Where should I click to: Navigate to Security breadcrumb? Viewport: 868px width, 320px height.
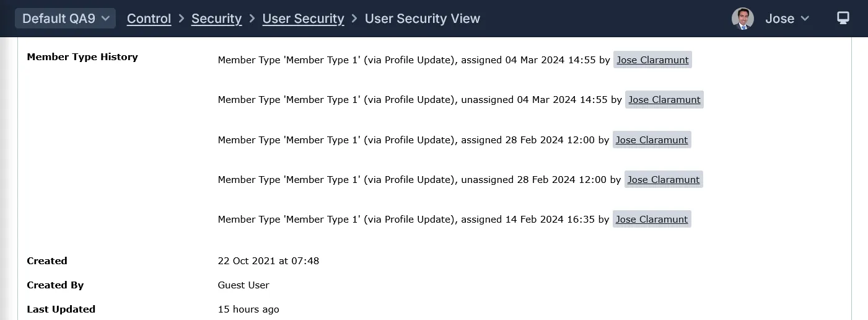[216, 19]
